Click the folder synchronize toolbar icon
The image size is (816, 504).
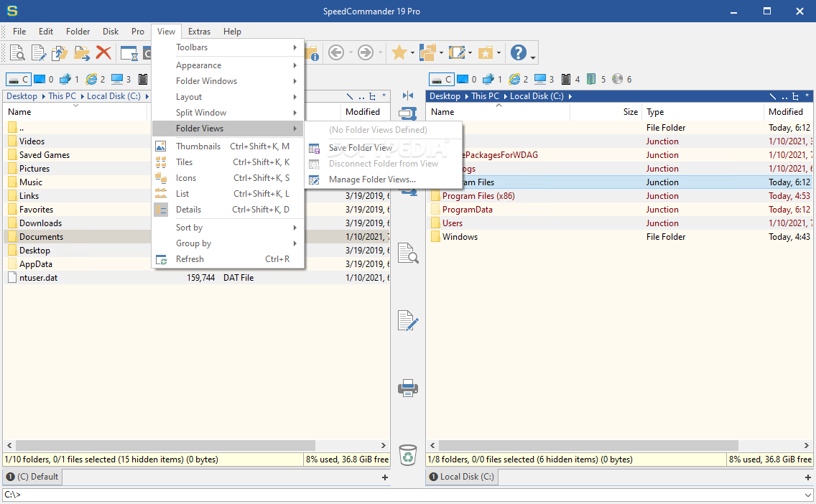click(x=428, y=52)
